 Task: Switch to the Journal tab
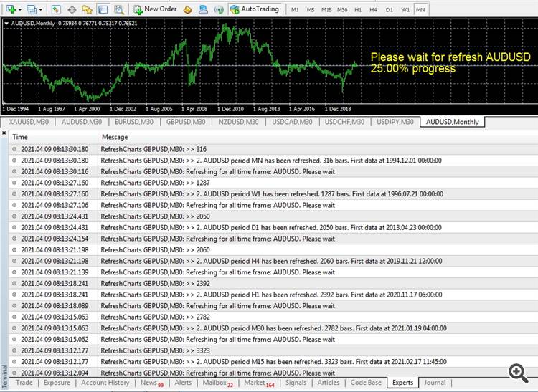pos(435,383)
